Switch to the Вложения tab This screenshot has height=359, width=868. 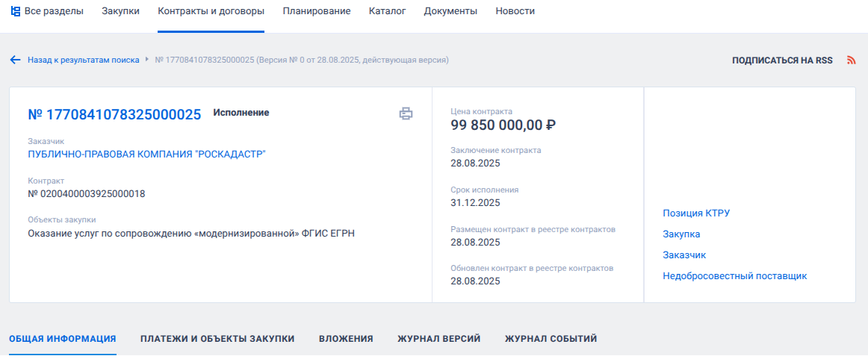[346, 339]
